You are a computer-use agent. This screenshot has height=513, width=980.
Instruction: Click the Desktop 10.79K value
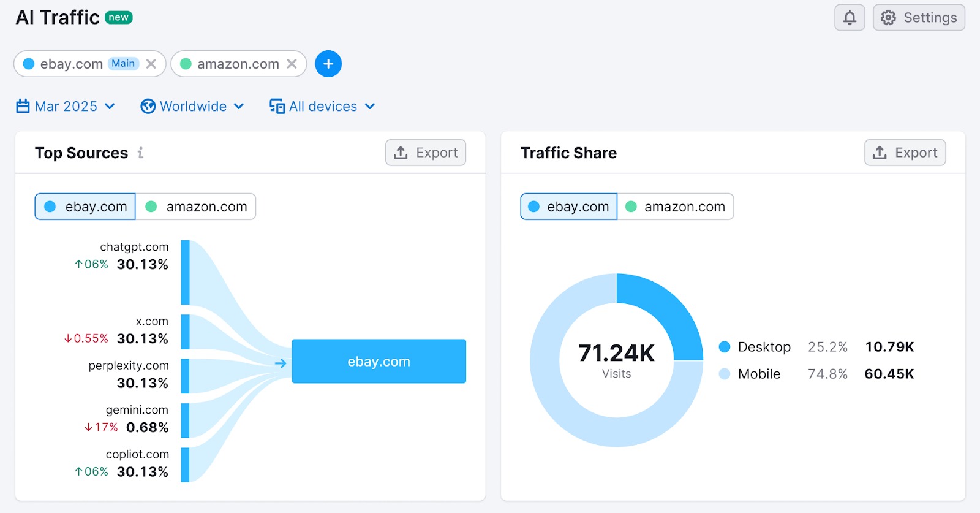889,347
